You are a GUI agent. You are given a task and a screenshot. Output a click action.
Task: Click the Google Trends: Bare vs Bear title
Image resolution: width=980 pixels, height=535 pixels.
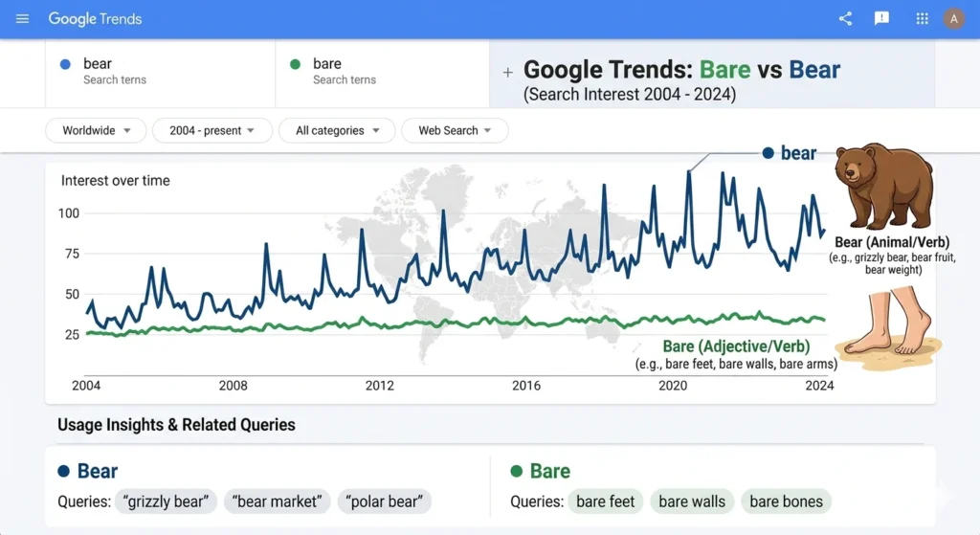[681, 69]
